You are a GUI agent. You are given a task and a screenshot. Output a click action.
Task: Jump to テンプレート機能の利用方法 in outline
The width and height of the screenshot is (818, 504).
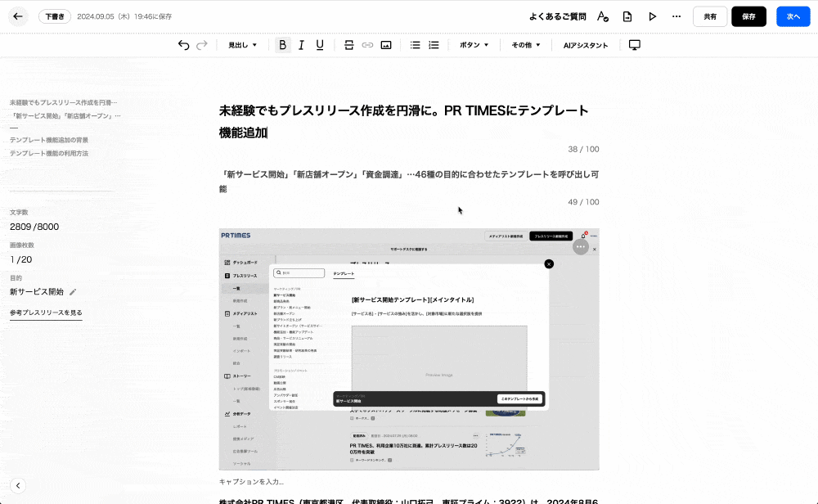coord(49,153)
